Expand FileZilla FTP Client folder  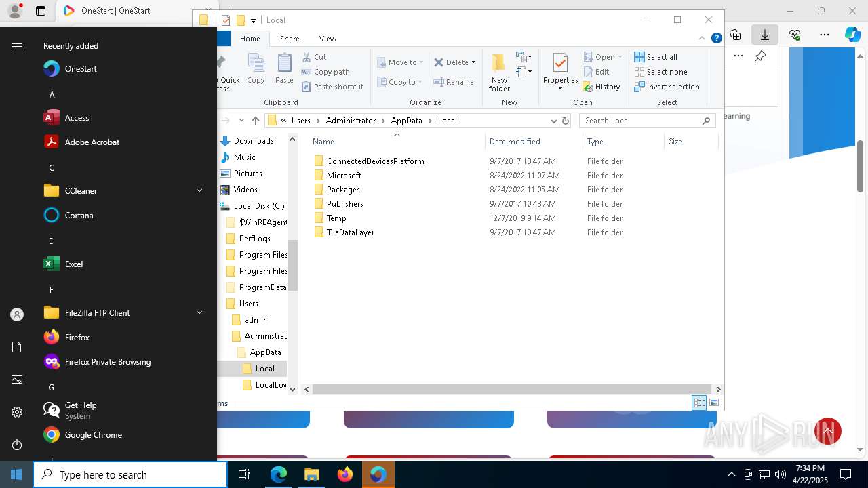pyautogui.click(x=199, y=313)
